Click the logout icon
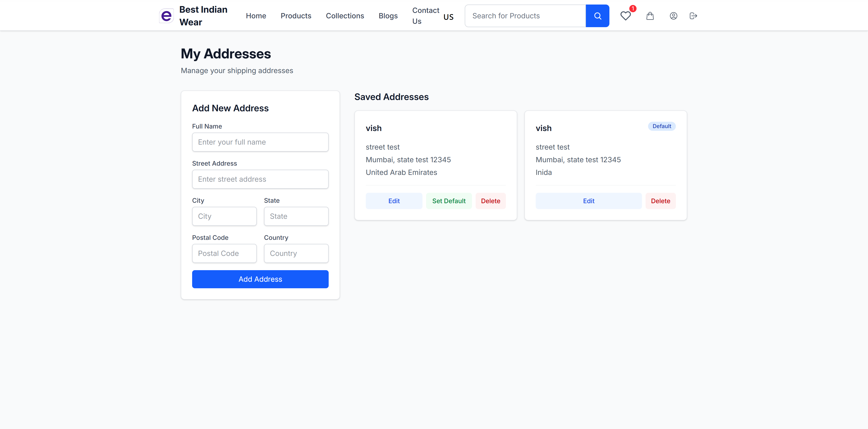This screenshot has height=429, width=868. 693,16
